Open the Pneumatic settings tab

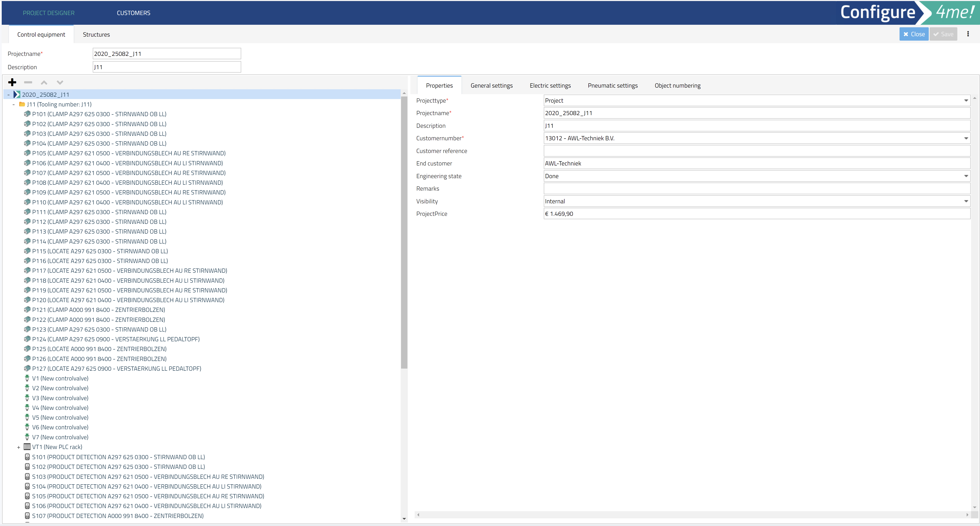pos(612,85)
